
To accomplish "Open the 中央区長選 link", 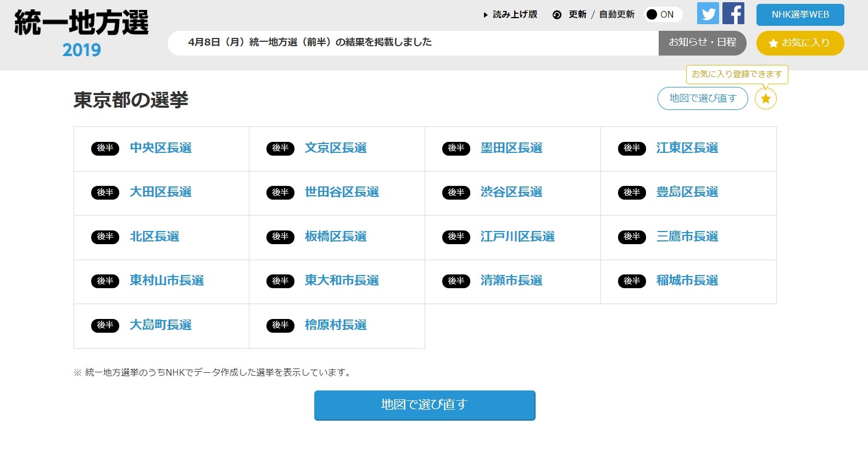I will [x=160, y=148].
